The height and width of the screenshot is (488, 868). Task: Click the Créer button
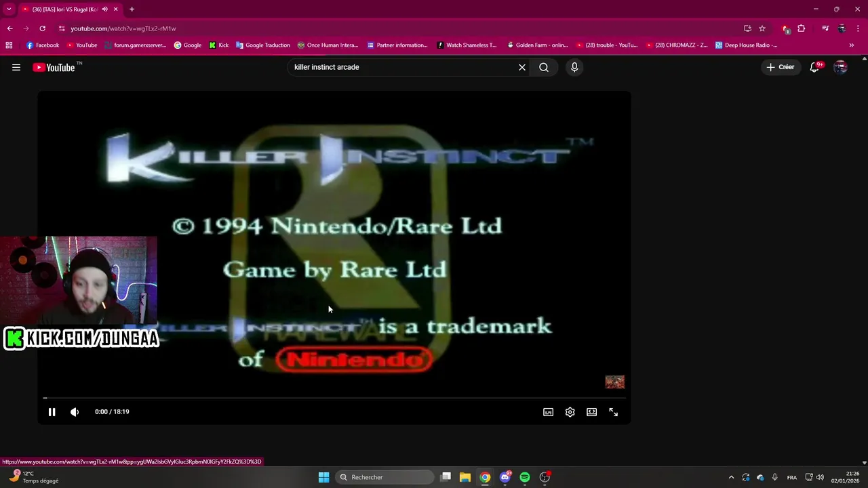[780, 67]
